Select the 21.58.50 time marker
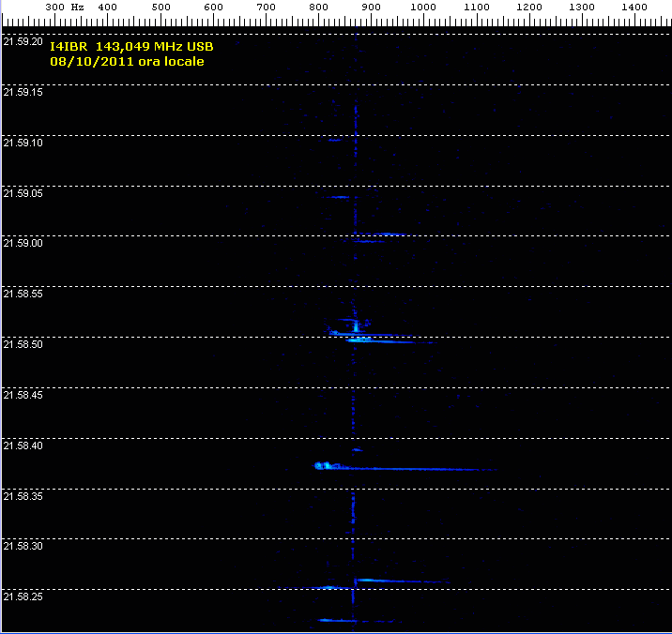 click(x=23, y=344)
